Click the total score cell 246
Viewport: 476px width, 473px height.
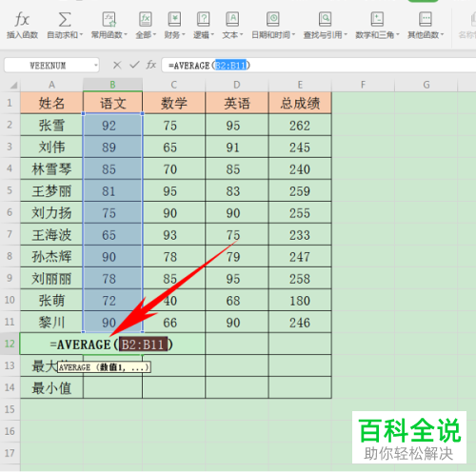click(300, 322)
